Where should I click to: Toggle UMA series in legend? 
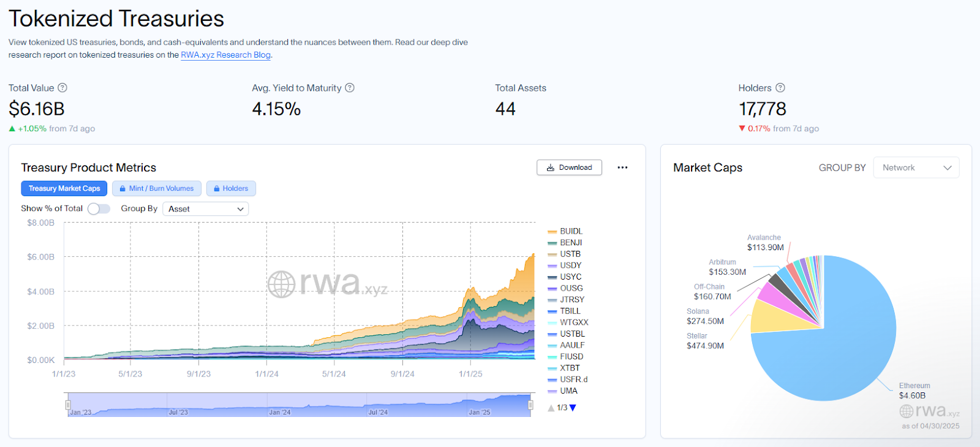562,391
